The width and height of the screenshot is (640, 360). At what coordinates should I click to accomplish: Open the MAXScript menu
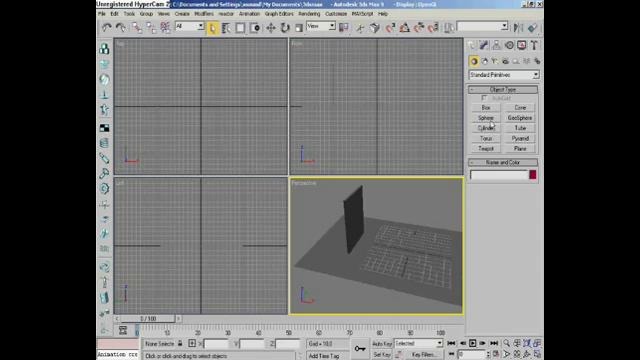point(362,14)
